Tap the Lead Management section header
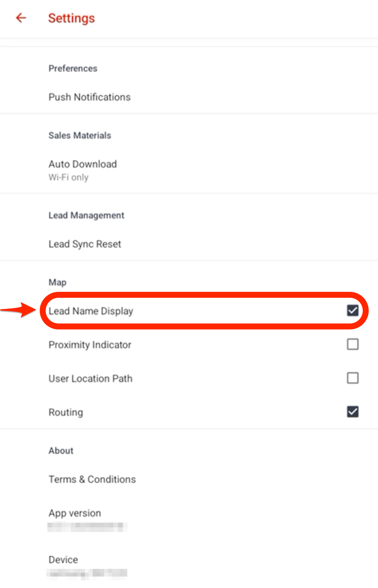 point(86,216)
